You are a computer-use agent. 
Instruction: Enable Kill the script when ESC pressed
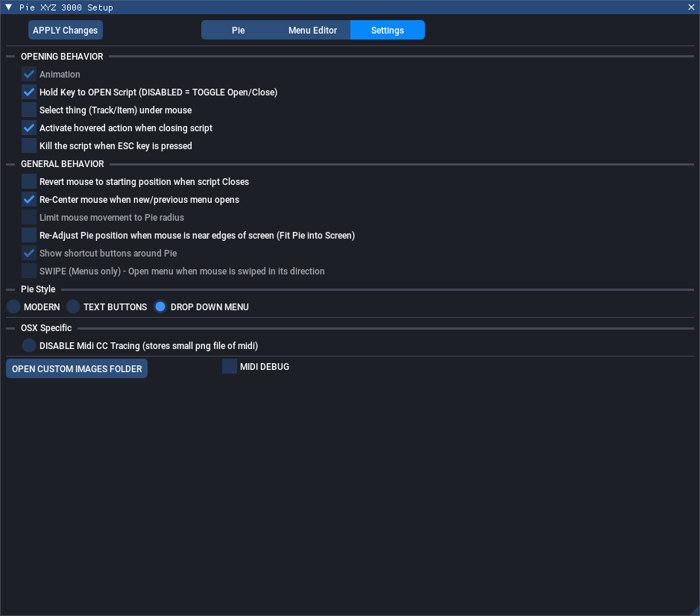pos(29,145)
